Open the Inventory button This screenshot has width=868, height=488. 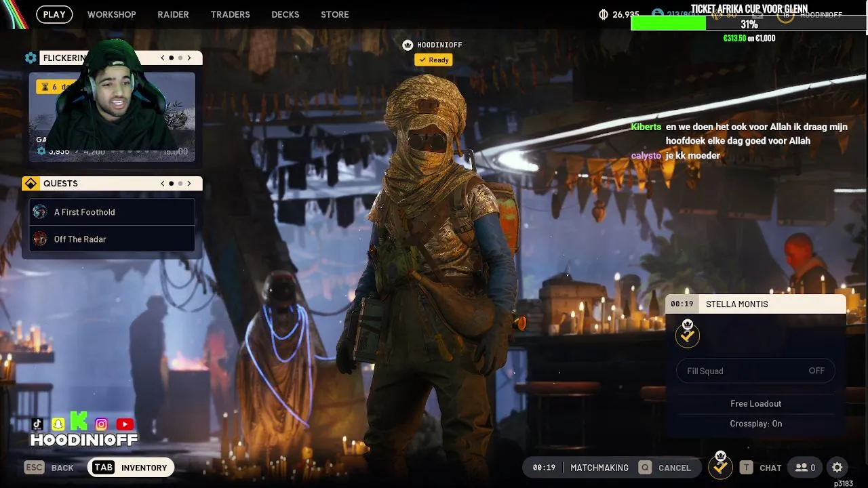pyautogui.click(x=131, y=468)
